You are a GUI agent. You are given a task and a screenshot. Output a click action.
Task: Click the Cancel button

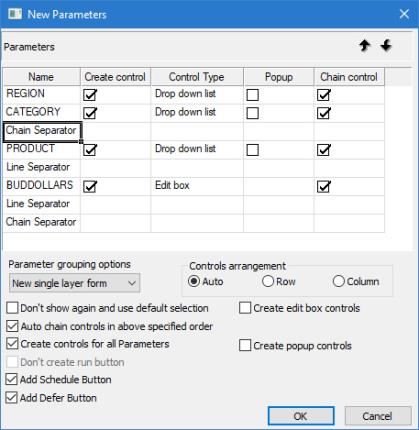378,416
